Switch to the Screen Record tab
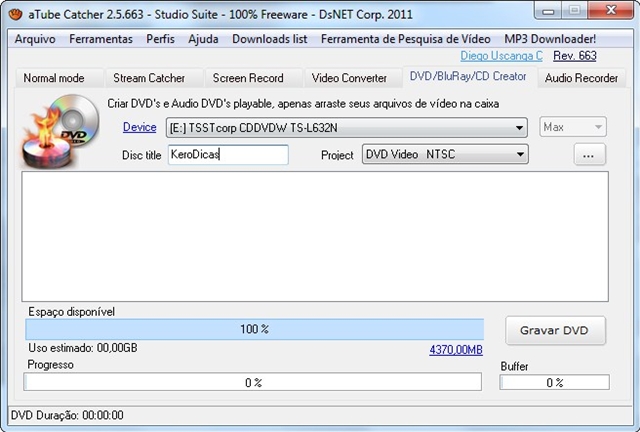Viewport: 640px width, 432px height. pyautogui.click(x=253, y=78)
